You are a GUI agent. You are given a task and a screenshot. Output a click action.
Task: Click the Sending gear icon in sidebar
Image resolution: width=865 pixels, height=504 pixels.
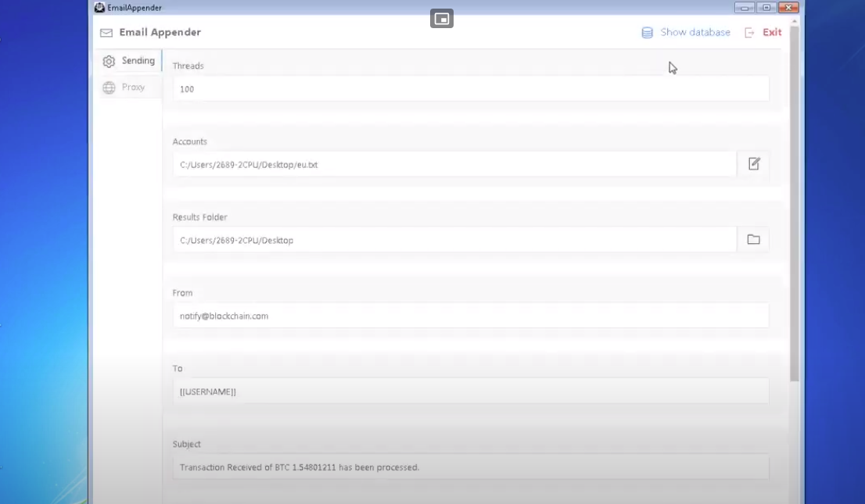109,60
